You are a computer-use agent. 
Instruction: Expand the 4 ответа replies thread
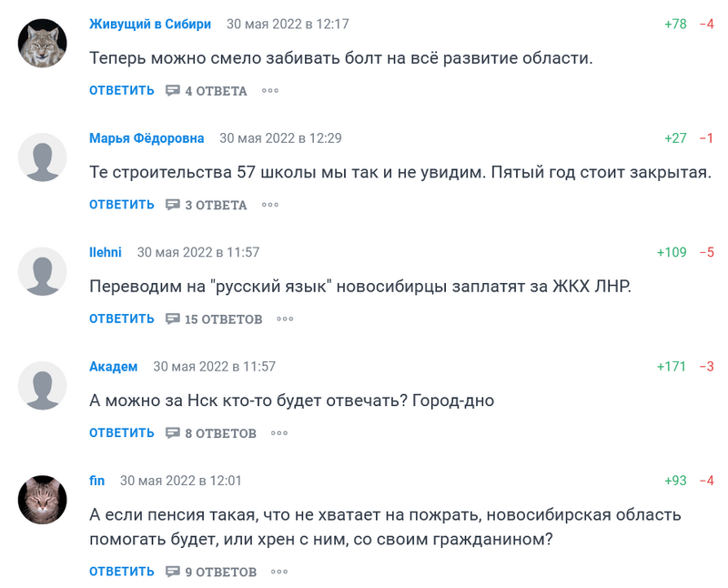pos(207,91)
